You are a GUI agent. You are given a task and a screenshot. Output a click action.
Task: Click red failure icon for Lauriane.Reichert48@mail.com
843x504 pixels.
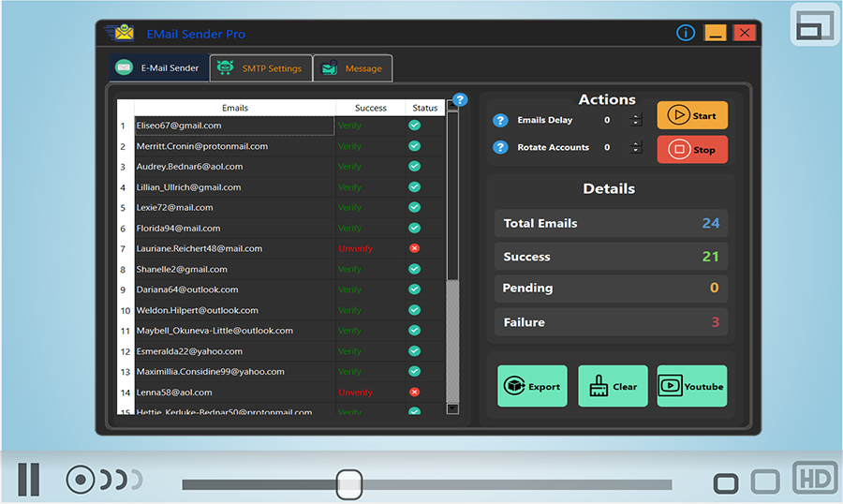click(x=415, y=248)
